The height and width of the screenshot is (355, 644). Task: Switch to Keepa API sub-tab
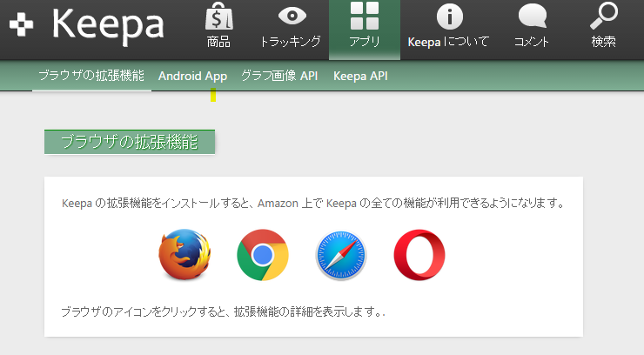click(x=360, y=76)
